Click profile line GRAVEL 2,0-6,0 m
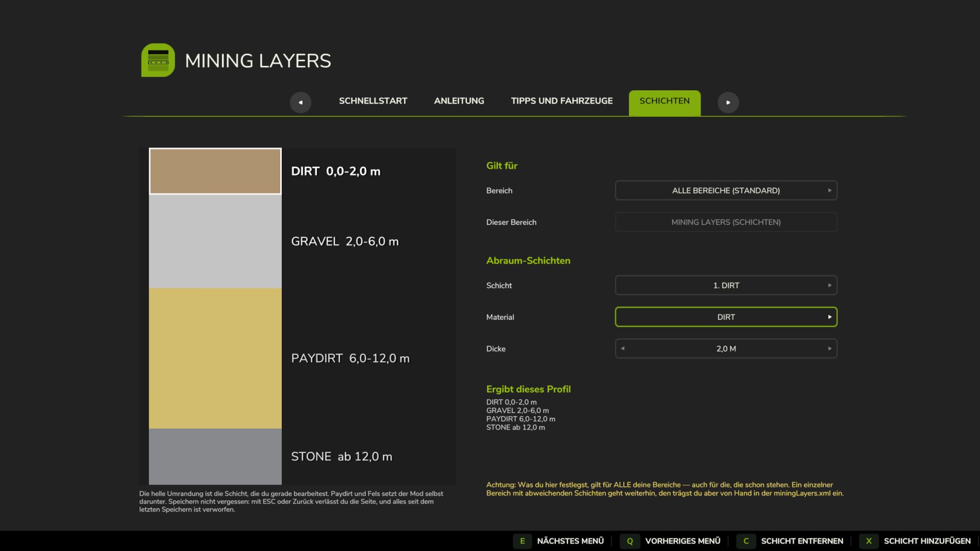980x551 pixels. tap(518, 411)
